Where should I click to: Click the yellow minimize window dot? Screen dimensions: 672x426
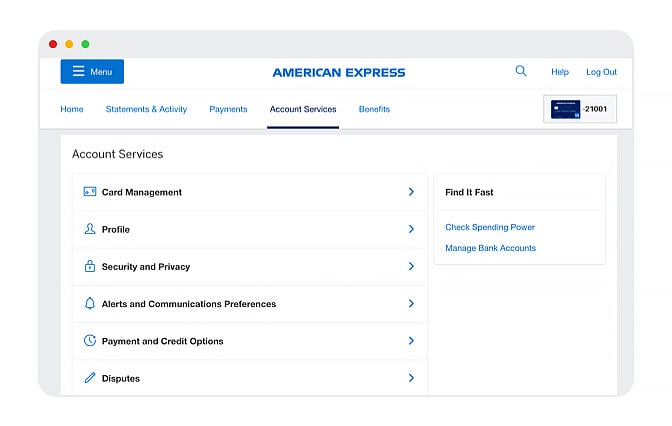pos(69,44)
